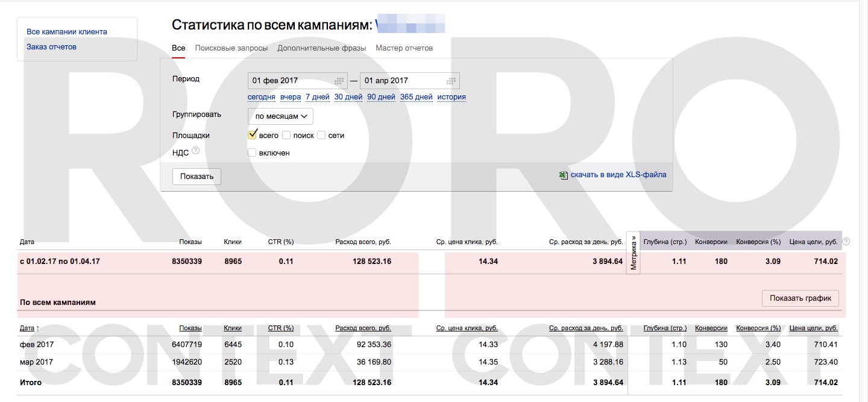Sort lower table by Показы column
Screen dimensions: 868x402
[190, 328]
